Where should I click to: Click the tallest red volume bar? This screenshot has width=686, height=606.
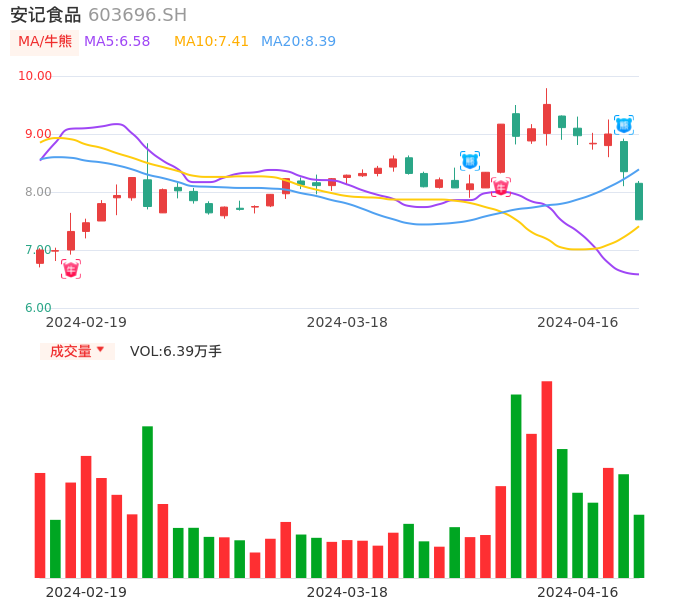click(547, 480)
